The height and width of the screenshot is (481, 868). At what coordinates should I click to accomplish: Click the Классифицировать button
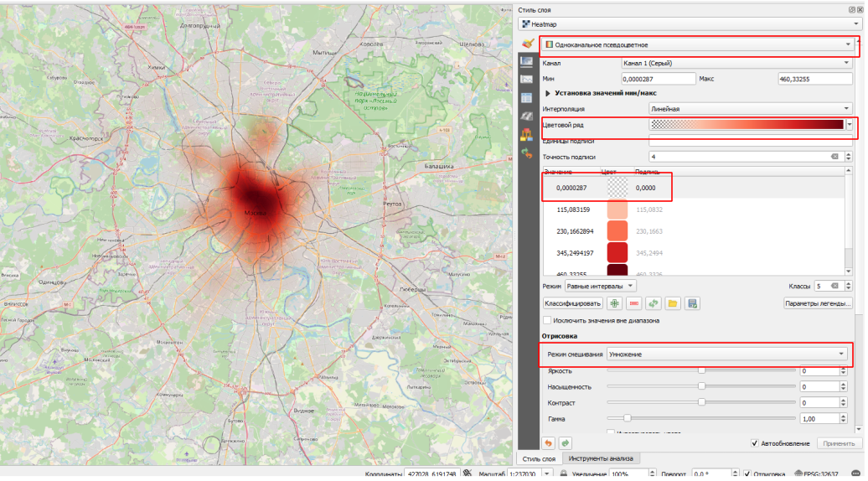(x=572, y=303)
